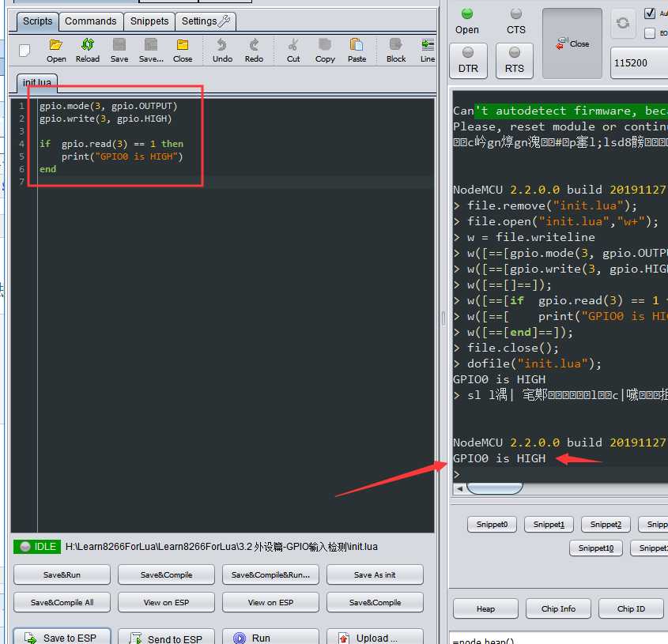Switch to the Commands tab
The width and height of the screenshot is (668, 644).
point(91,21)
